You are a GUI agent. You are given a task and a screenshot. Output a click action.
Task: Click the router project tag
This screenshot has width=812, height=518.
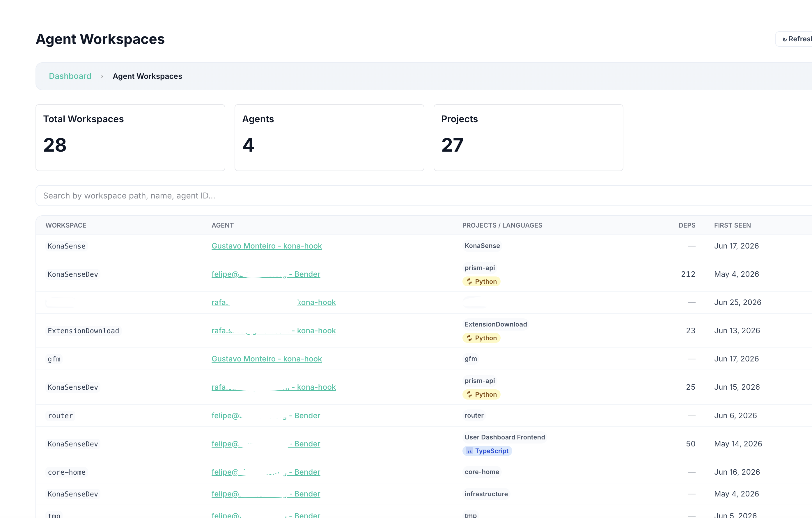(x=474, y=416)
